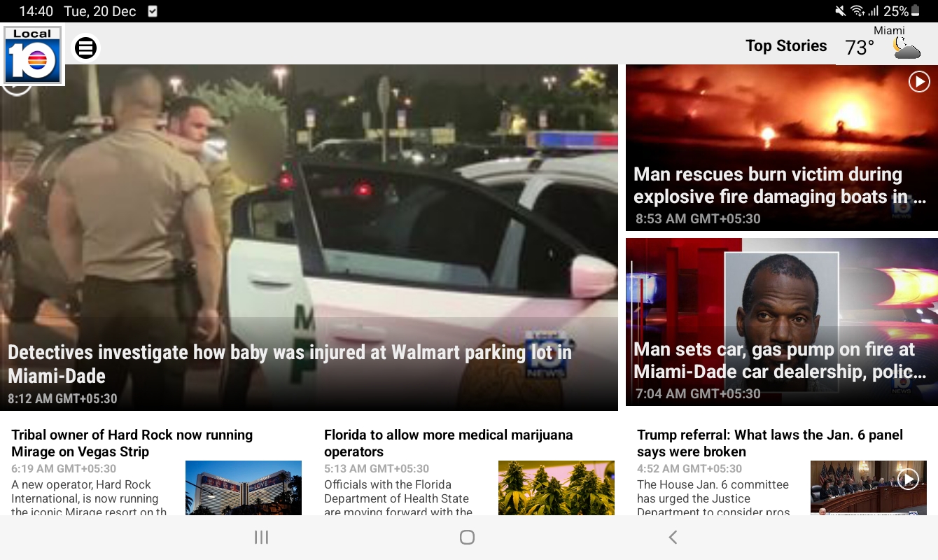Open the Trump referral Jan. 6 headline
The height and width of the screenshot is (560, 938).
pyautogui.click(x=770, y=443)
